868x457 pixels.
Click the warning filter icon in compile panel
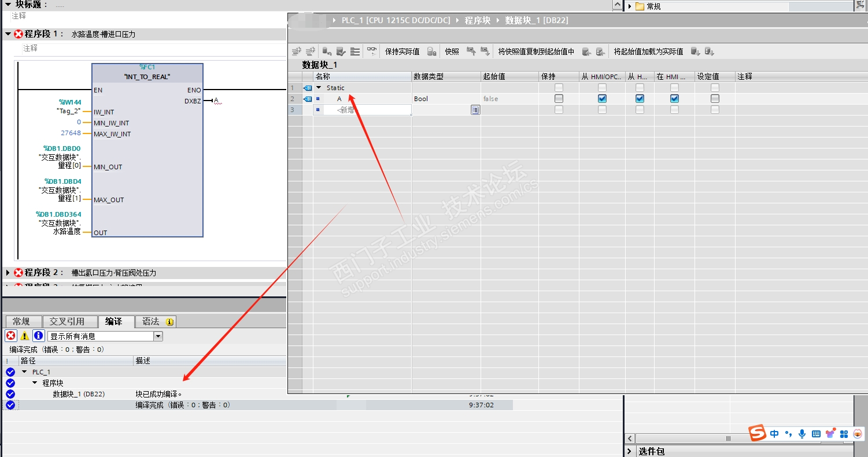[x=24, y=336]
